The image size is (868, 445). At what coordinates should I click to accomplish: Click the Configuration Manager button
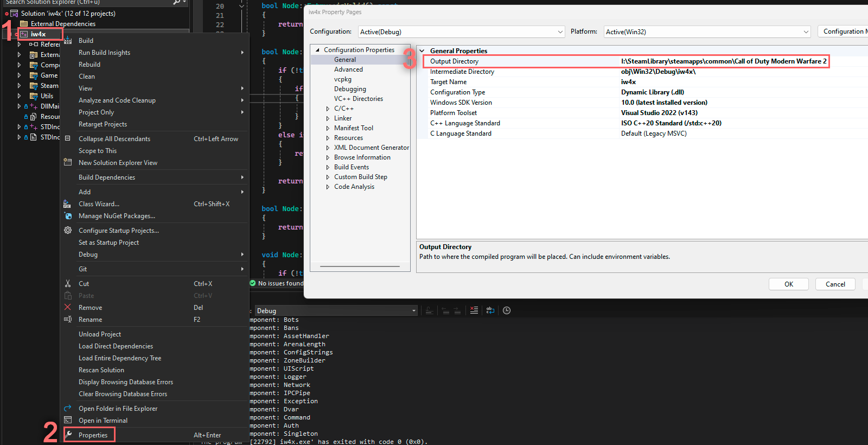[843, 31]
